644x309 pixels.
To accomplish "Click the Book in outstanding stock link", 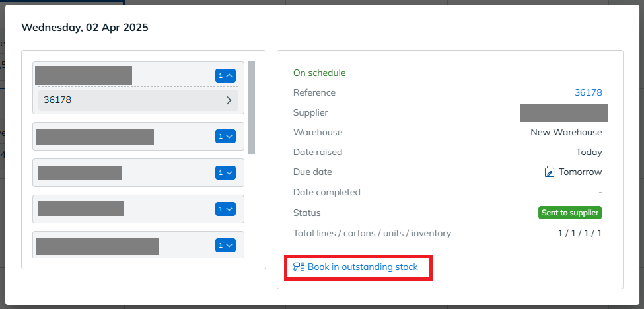I will tap(363, 267).
